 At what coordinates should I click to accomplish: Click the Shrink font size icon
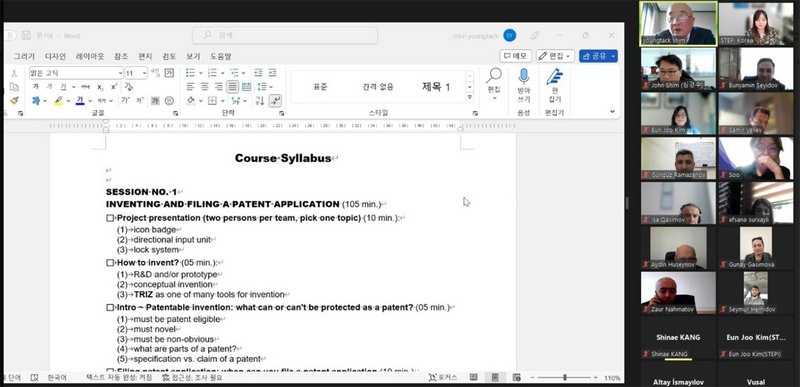[140, 100]
